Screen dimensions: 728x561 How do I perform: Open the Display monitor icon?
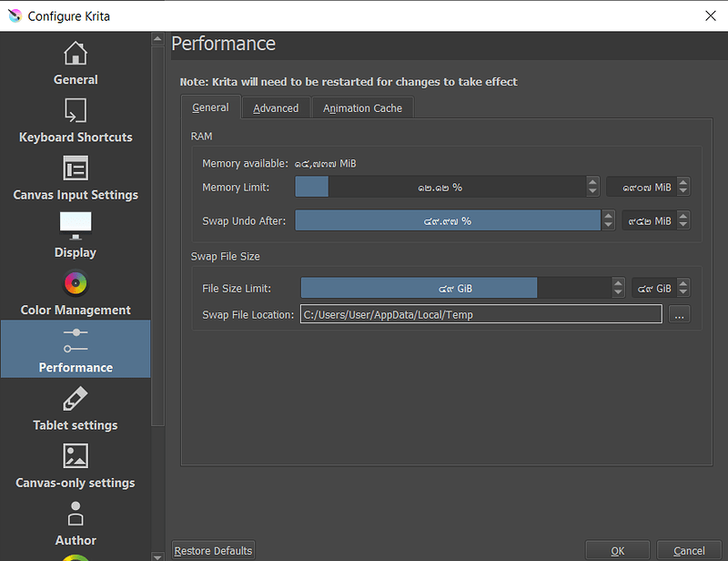[76, 226]
